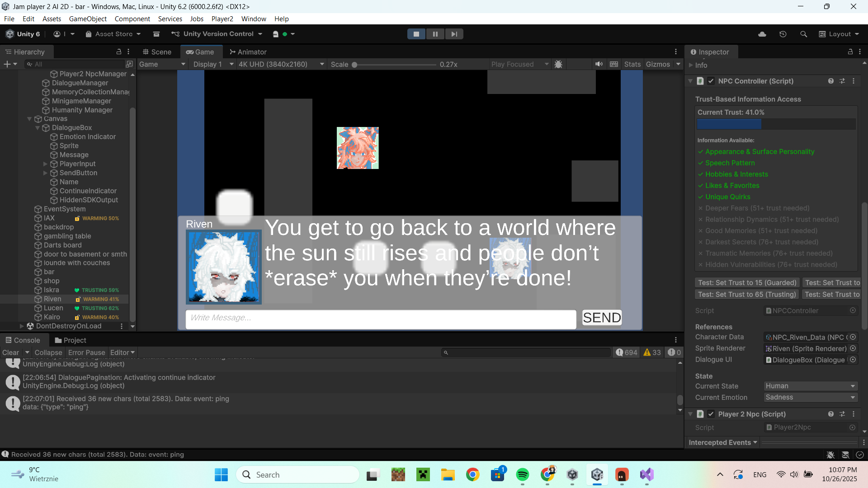Switch to the Scene tab
Image resolution: width=868 pixels, height=488 pixels.
pos(157,52)
